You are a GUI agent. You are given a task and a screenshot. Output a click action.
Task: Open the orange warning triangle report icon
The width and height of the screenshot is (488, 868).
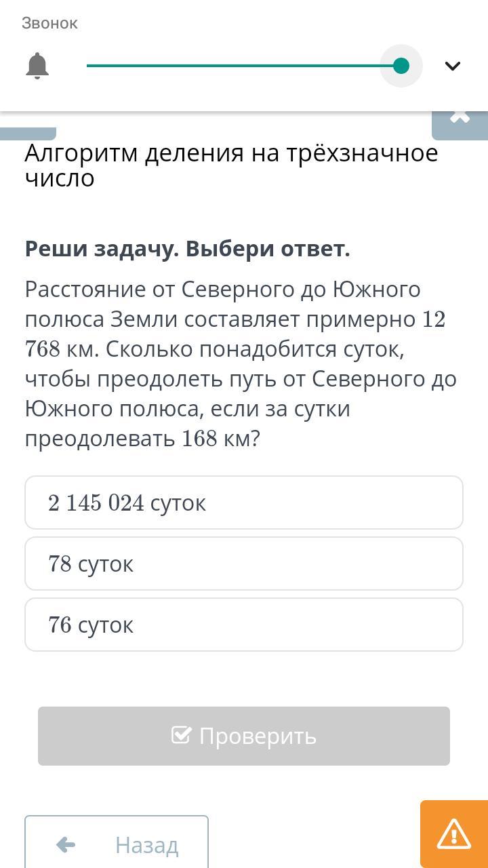[454, 834]
